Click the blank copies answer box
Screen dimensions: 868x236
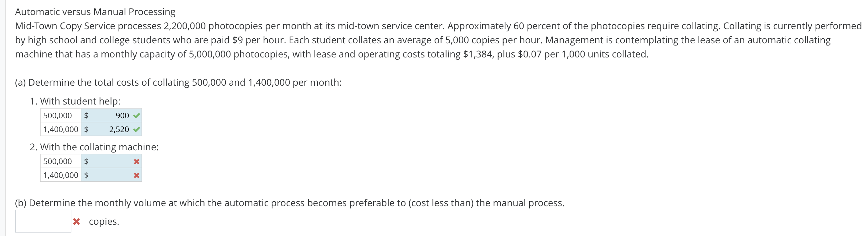click(x=43, y=221)
